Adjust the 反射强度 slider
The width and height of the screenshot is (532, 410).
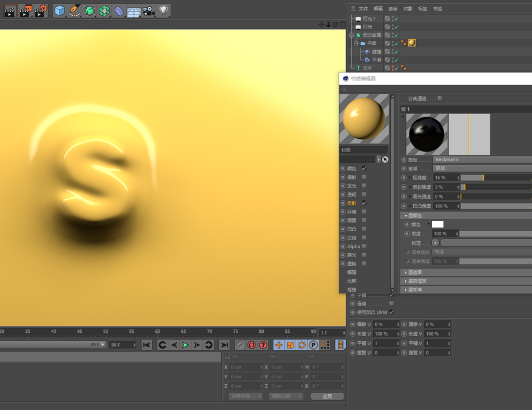(x=496, y=187)
